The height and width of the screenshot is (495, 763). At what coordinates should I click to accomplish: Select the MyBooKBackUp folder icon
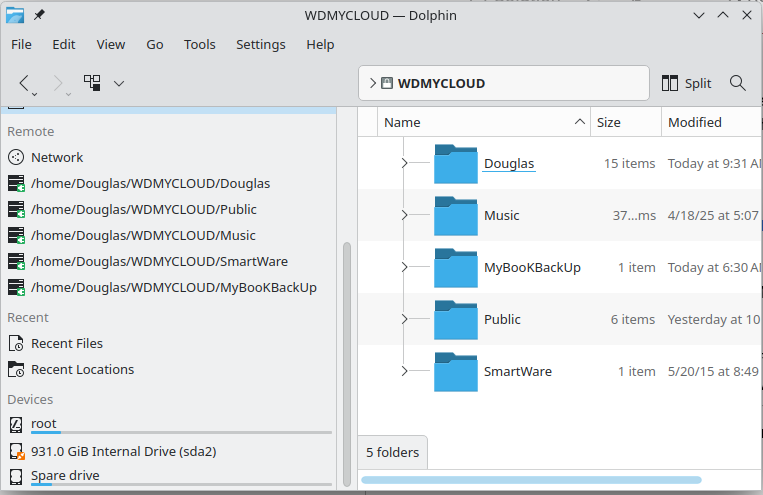456,268
